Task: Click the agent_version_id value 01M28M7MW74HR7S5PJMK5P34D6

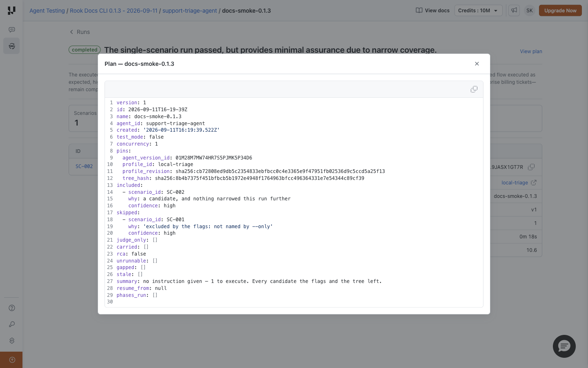Action: (214, 158)
